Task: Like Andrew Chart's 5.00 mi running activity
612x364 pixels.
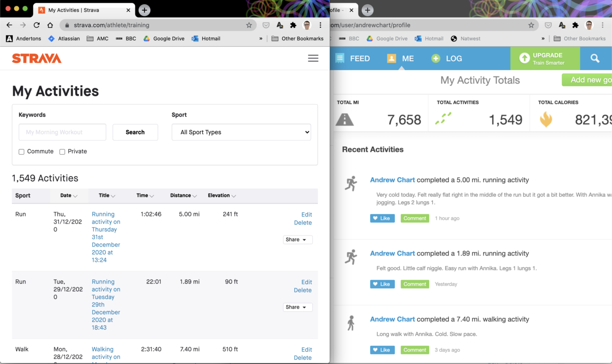Action: tap(382, 218)
